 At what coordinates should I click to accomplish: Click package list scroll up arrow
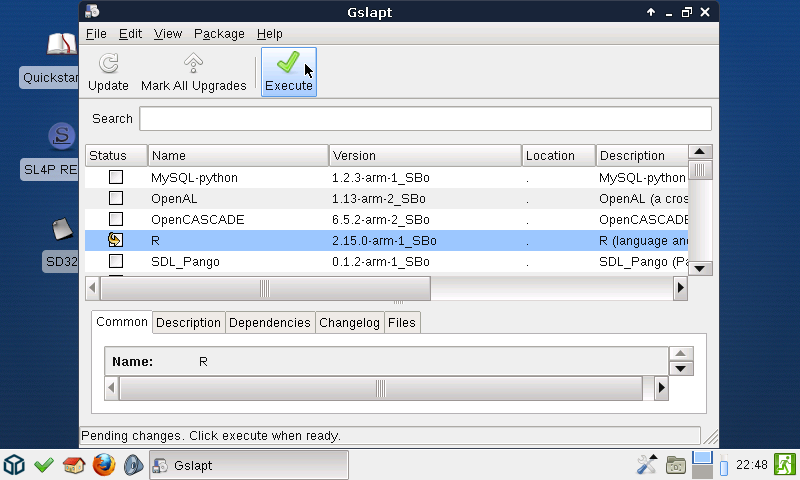pyautogui.click(x=700, y=151)
